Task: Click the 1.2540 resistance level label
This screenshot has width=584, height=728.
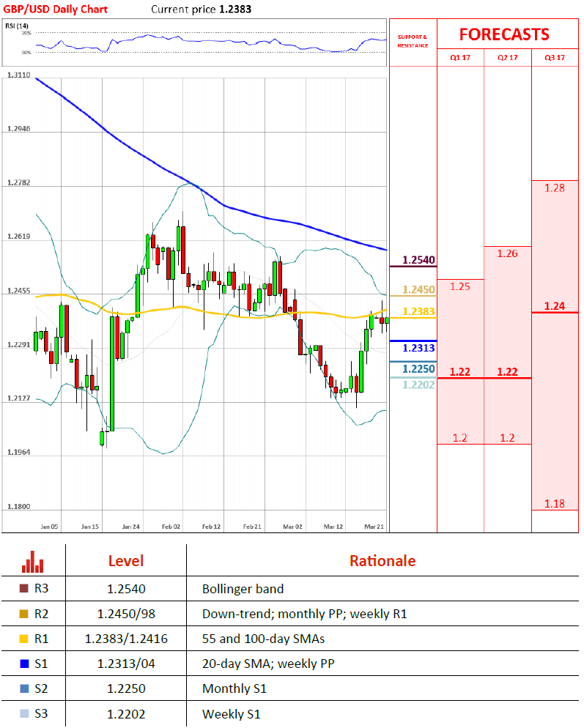Action: click(x=418, y=260)
